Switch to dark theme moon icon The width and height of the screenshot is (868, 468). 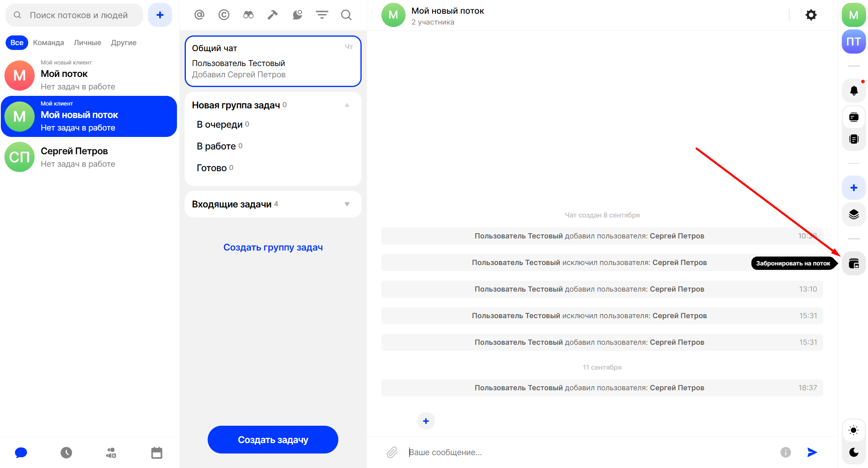[x=853, y=452]
